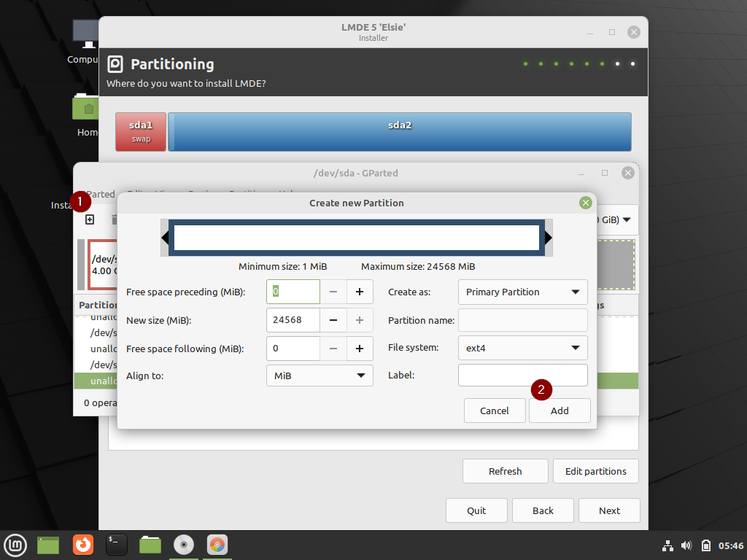Focus the Free space preceding field
This screenshot has width=747, height=560.
pyautogui.click(x=293, y=292)
